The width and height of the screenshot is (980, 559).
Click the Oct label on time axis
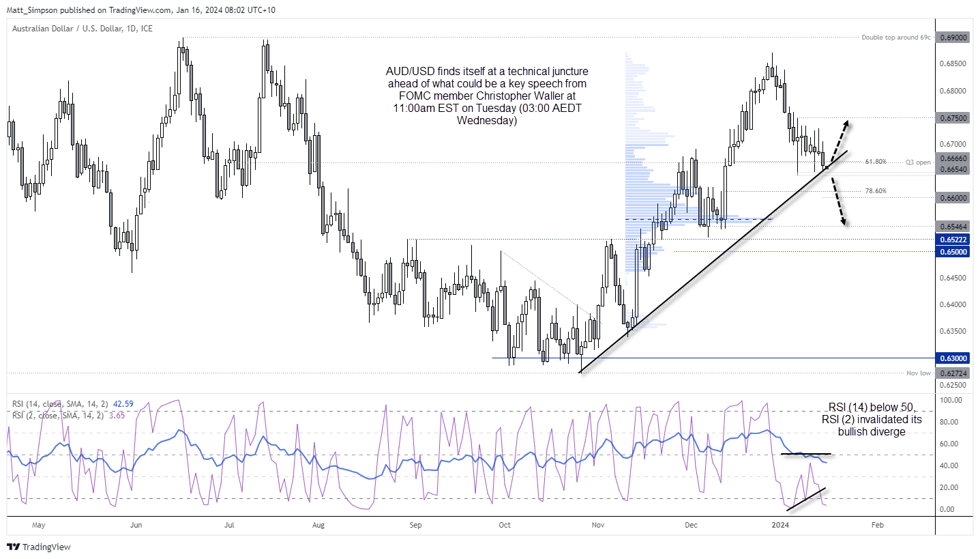(505, 526)
